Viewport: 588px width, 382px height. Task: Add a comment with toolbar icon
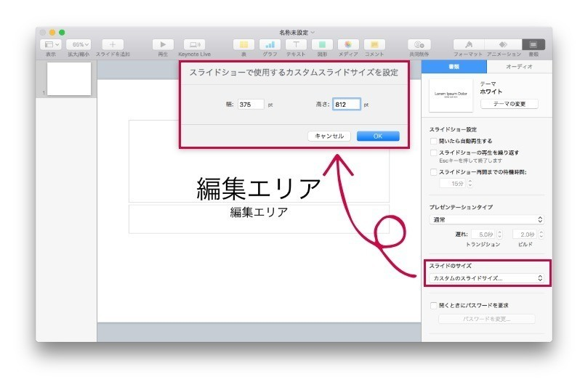[x=374, y=44]
